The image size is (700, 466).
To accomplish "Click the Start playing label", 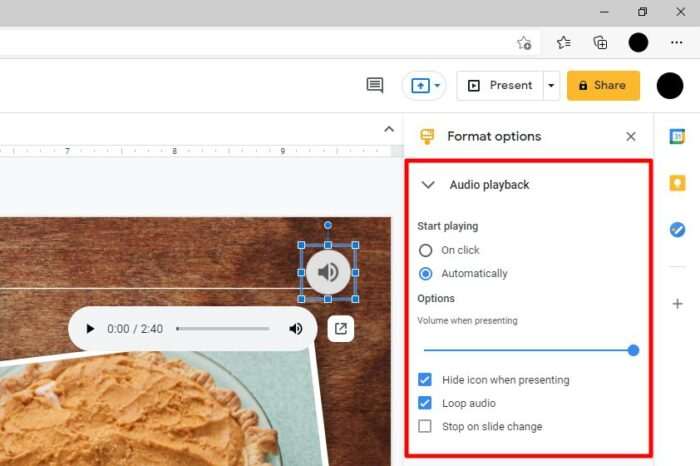I will 447,226.
